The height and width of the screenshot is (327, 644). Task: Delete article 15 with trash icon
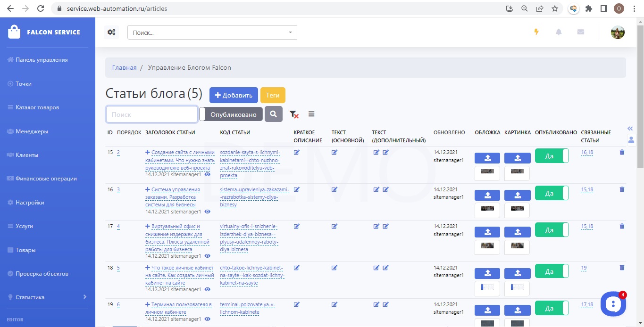622,152
